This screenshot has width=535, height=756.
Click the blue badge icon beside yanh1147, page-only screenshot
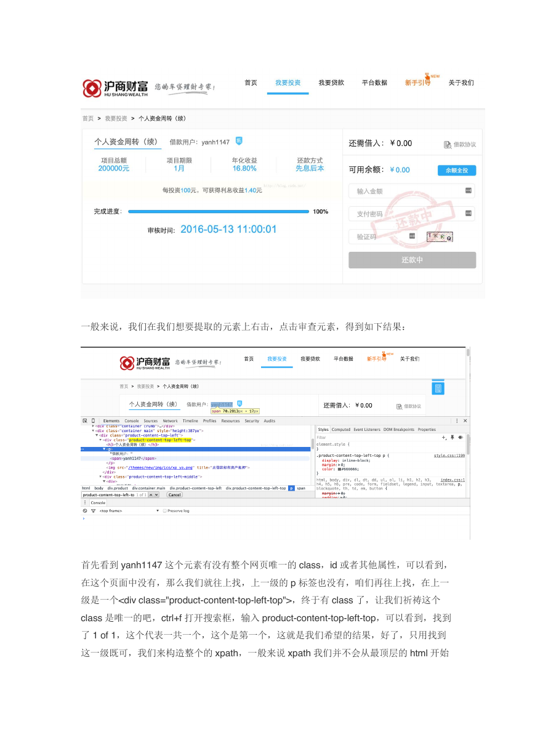pos(239,141)
